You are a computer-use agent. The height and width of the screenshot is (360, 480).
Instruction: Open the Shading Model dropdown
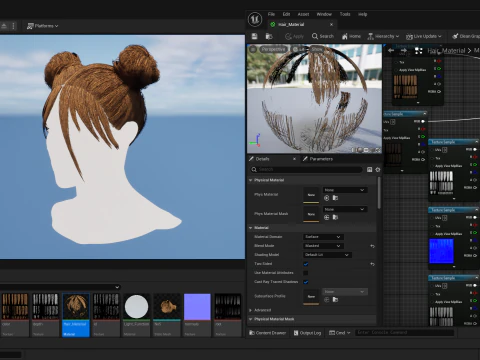pyautogui.click(x=327, y=255)
